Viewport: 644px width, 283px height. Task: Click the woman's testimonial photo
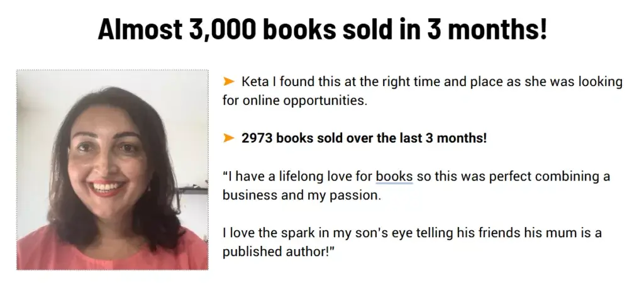pos(112,170)
